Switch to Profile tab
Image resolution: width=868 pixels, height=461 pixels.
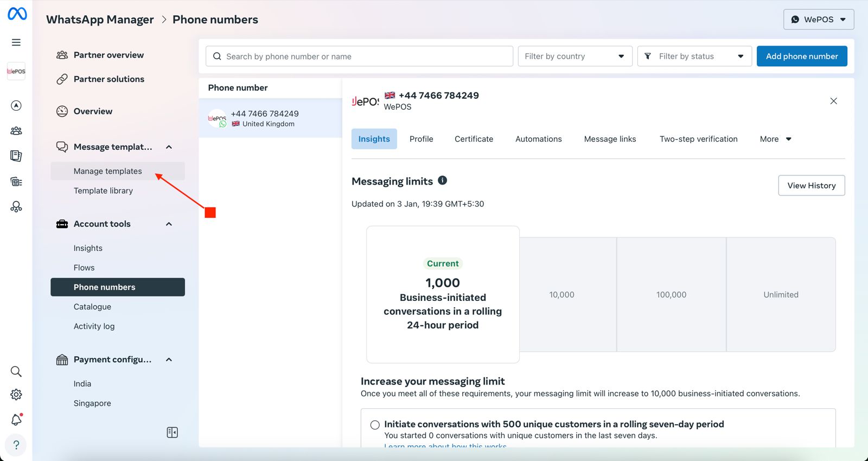coord(422,139)
